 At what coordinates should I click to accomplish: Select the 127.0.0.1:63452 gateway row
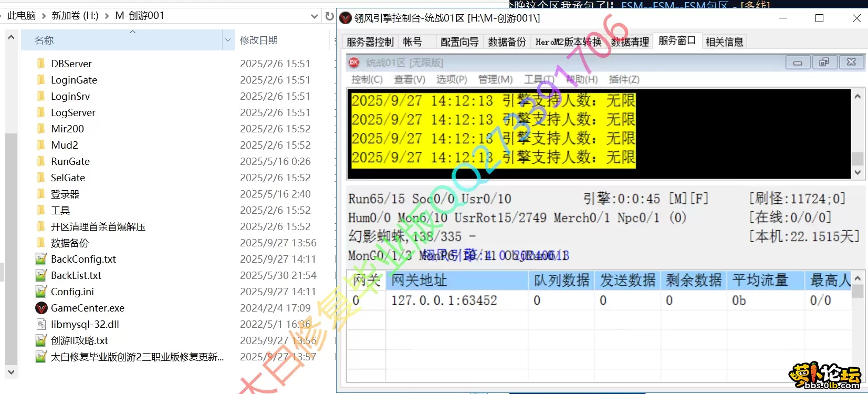point(444,300)
